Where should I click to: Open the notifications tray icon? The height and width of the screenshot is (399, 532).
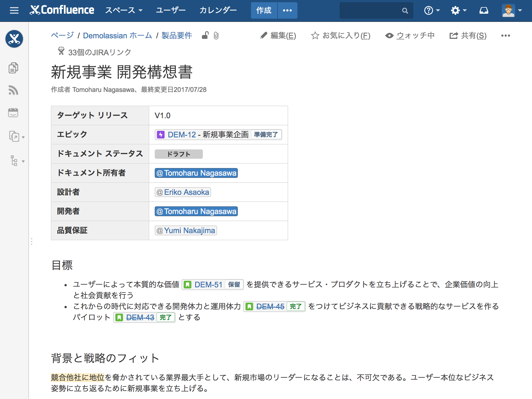pyautogui.click(x=484, y=10)
